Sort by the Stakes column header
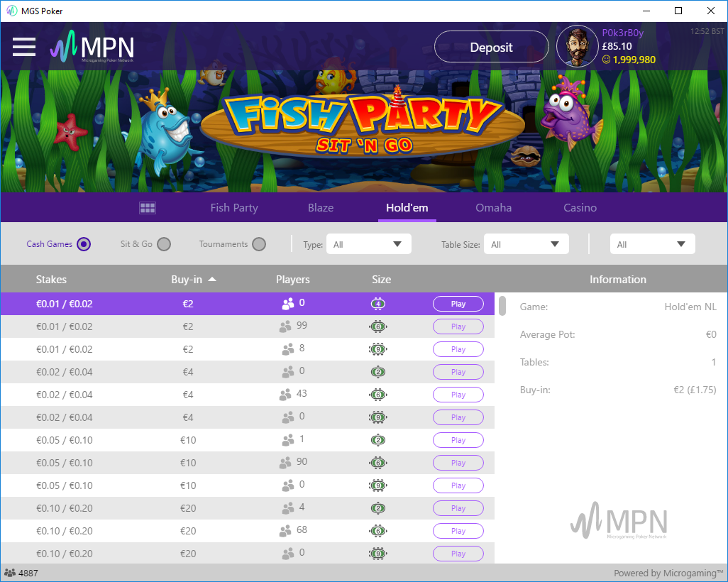 pos(51,280)
